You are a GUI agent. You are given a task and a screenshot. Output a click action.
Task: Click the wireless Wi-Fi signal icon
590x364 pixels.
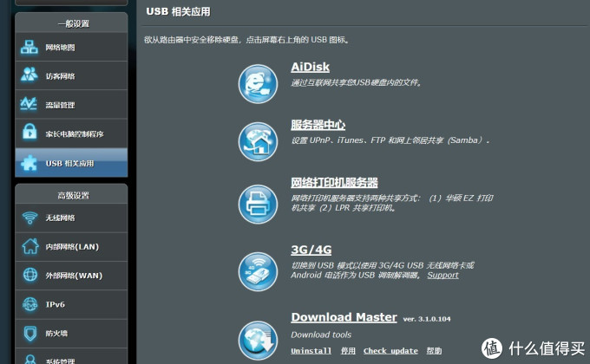coord(29,218)
